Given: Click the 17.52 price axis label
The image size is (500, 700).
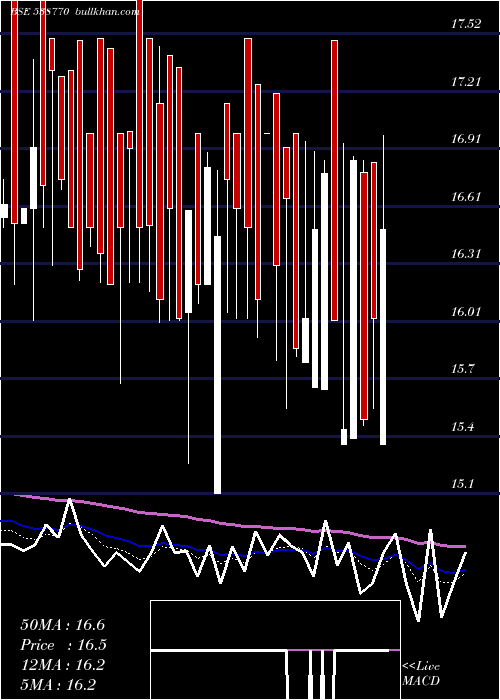Looking at the screenshot, I should [466, 24].
